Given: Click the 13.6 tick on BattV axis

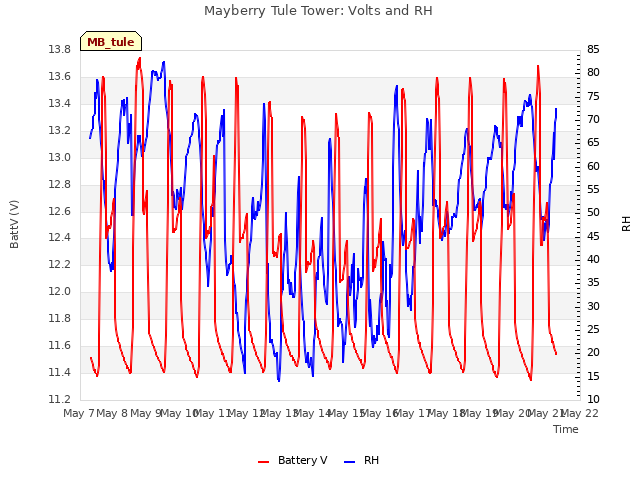Looking at the screenshot, I should [x=59, y=76].
